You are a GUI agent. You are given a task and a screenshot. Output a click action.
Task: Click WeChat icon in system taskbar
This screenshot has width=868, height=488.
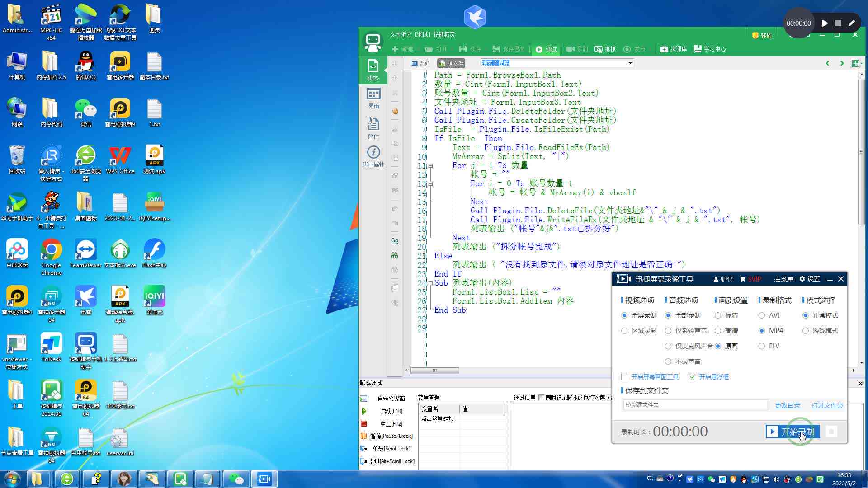click(710, 479)
